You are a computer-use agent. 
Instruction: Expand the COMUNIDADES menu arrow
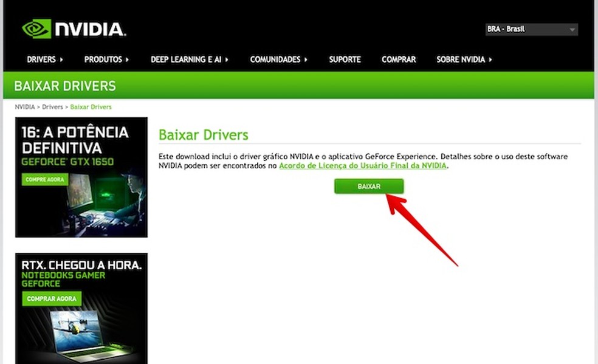pyautogui.click(x=306, y=60)
